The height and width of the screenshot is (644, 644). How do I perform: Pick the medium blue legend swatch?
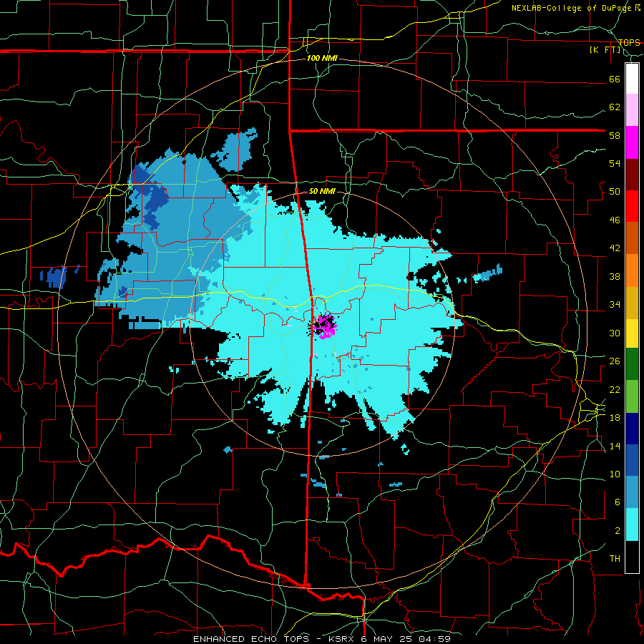(632, 460)
